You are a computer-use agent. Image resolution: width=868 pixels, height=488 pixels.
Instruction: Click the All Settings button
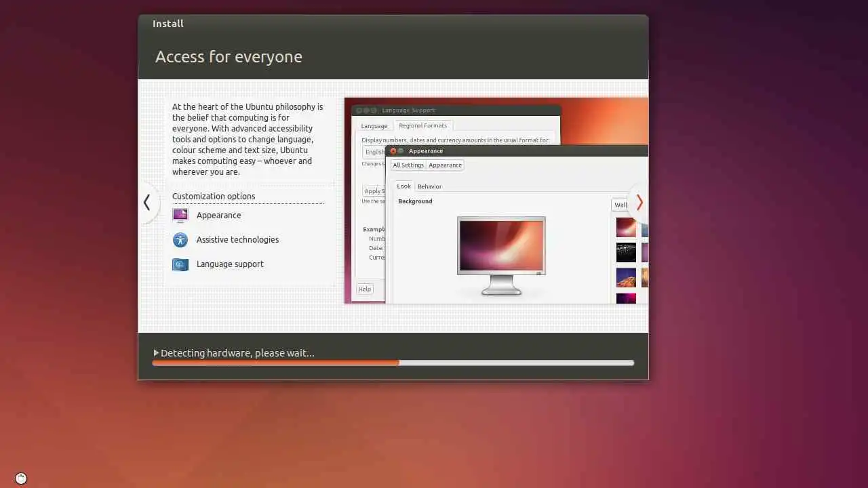pyautogui.click(x=408, y=165)
